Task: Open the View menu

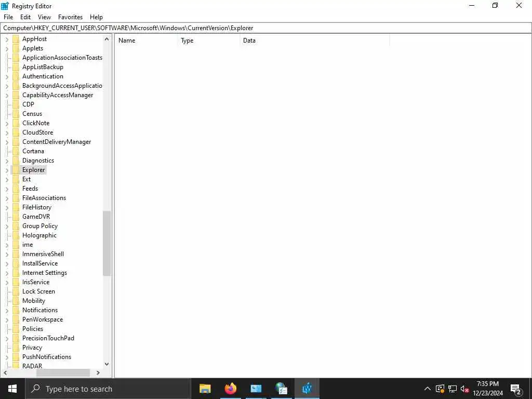Action: (44, 17)
